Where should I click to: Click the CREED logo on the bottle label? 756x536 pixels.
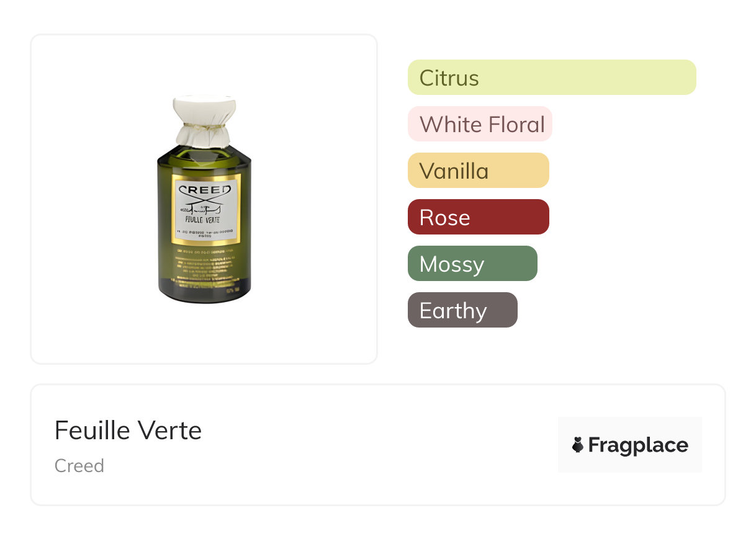(x=204, y=189)
